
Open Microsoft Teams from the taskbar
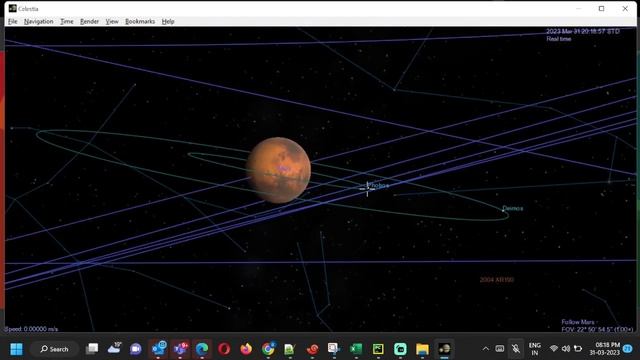tap(180, 349)
